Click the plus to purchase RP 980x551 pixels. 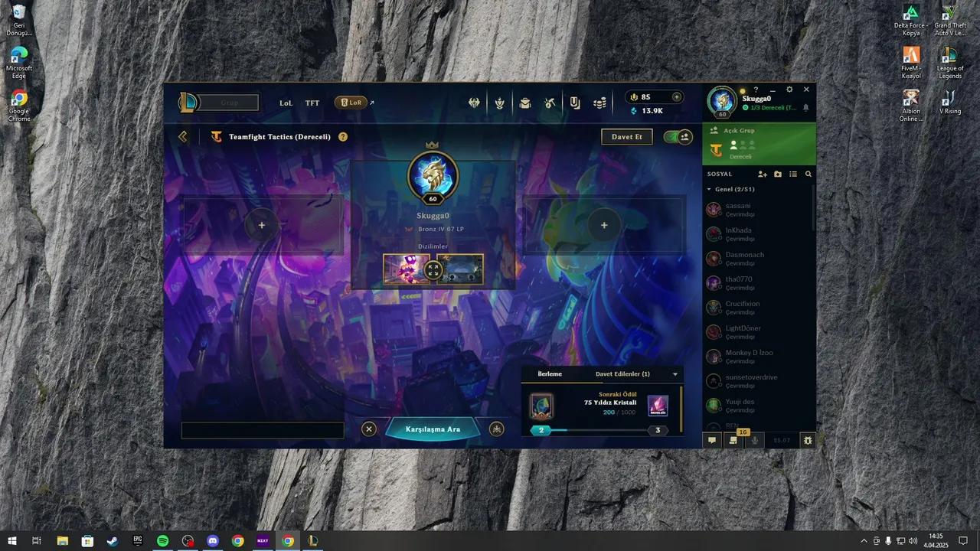point(677,97)
